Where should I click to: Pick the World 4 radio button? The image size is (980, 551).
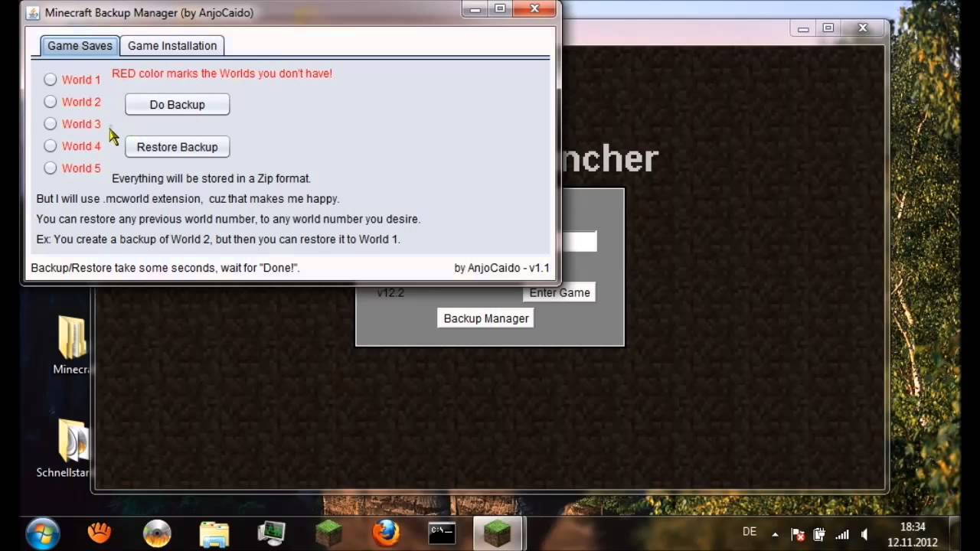pos(51,145)
